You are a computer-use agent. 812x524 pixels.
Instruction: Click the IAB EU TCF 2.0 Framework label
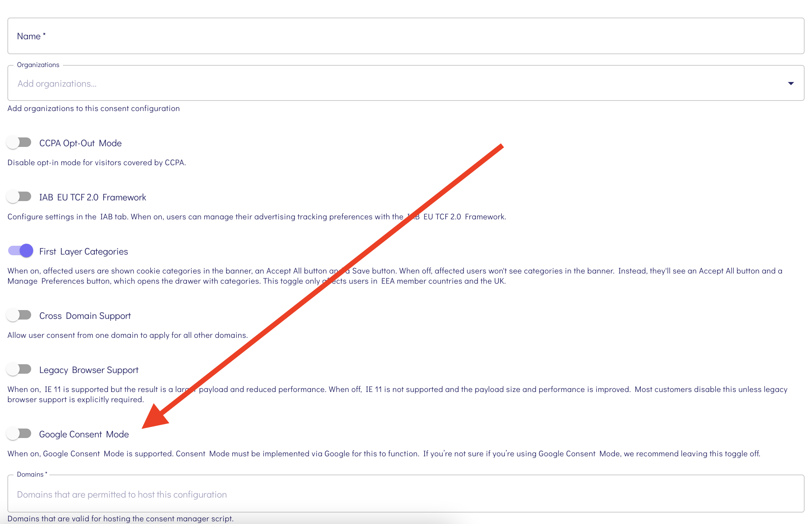point(92,197)
